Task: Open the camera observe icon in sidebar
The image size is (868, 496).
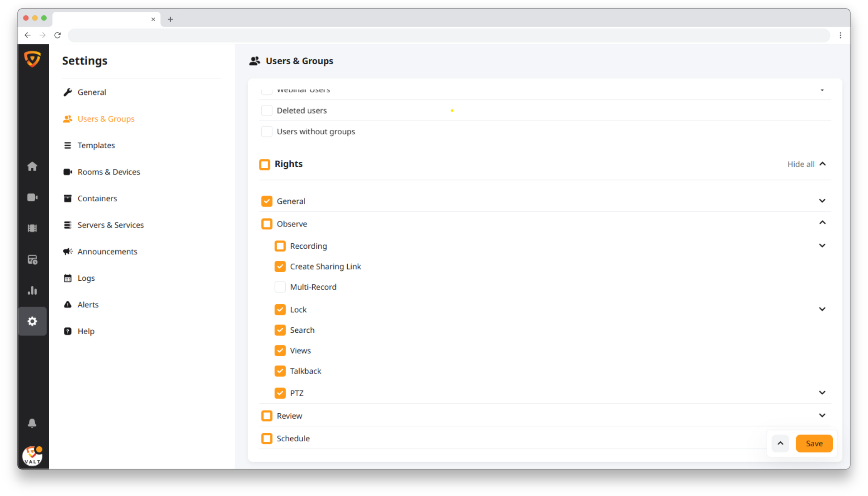Action: [32, 198]
